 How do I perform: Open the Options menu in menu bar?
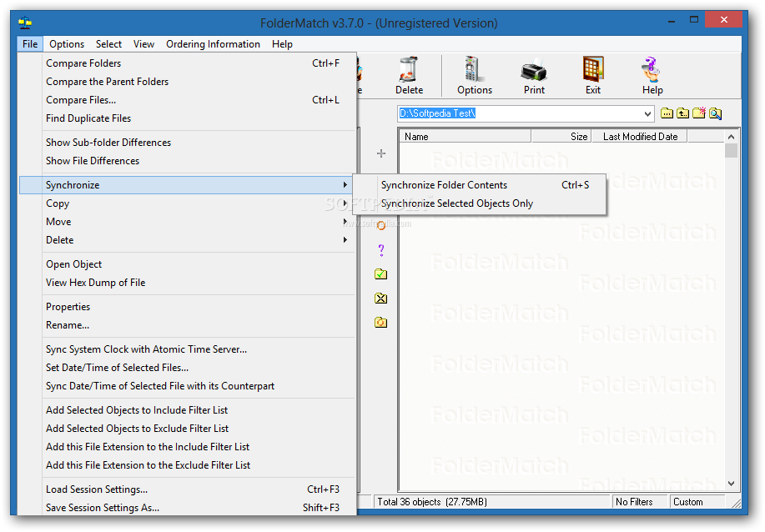[x=67, y=44]
